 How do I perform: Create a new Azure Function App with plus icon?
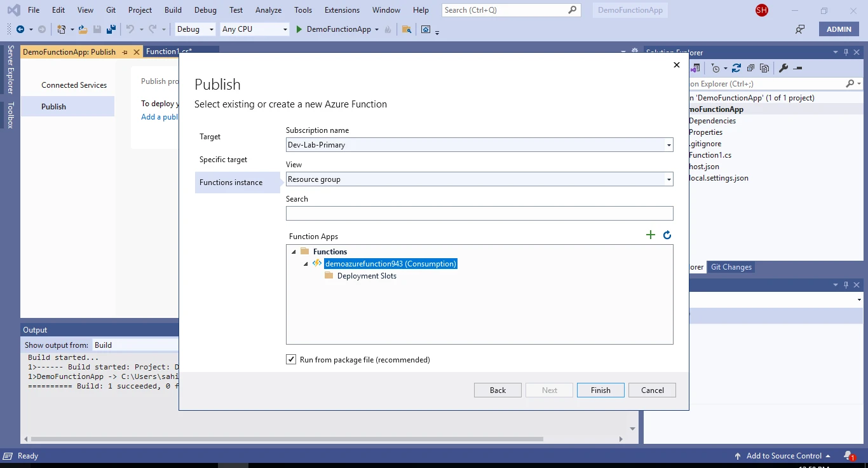[x=650, y=235]
